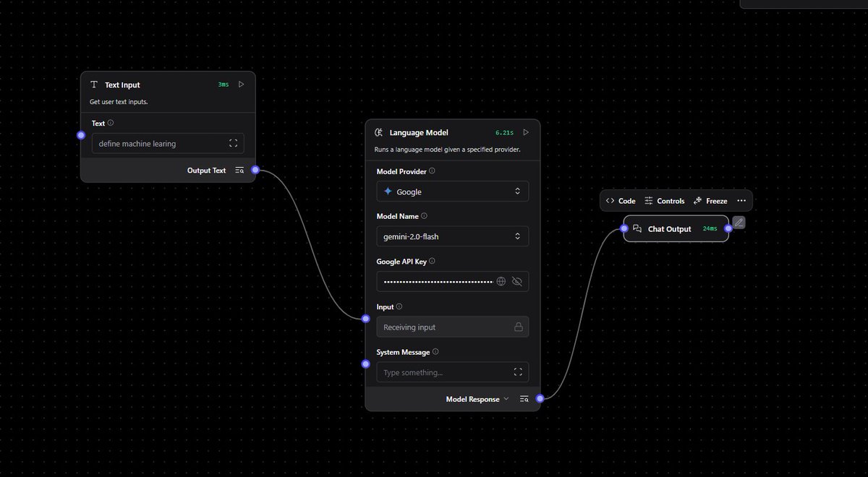Open the three-dots more options menu
868x477 pixels.
coord(741,201)
